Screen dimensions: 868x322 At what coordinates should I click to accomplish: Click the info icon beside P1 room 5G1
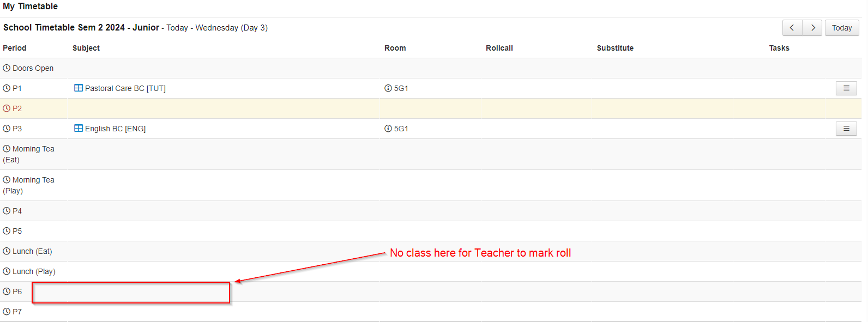388,88
